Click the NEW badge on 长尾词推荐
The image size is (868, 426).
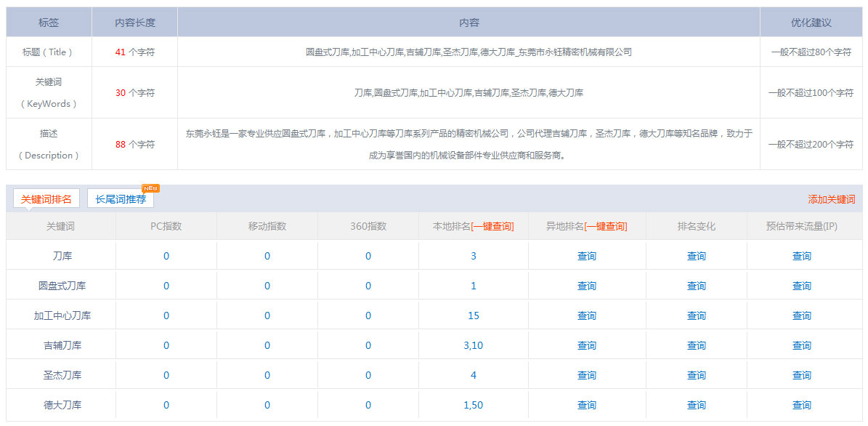(150, 188)
